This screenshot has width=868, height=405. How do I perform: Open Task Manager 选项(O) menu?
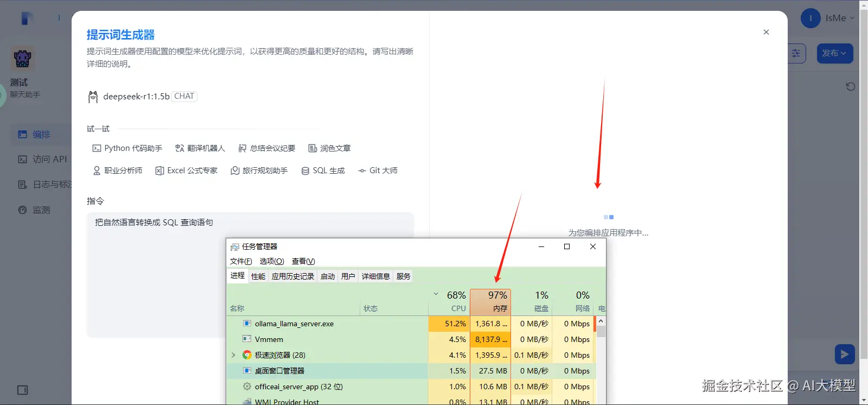click(x=272, y=261)
